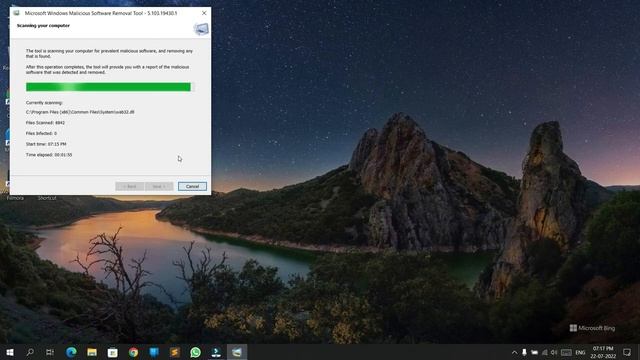Click the computer icon in dialog header
The width and height of the screenshot is (640, 360).
[201, 29]
